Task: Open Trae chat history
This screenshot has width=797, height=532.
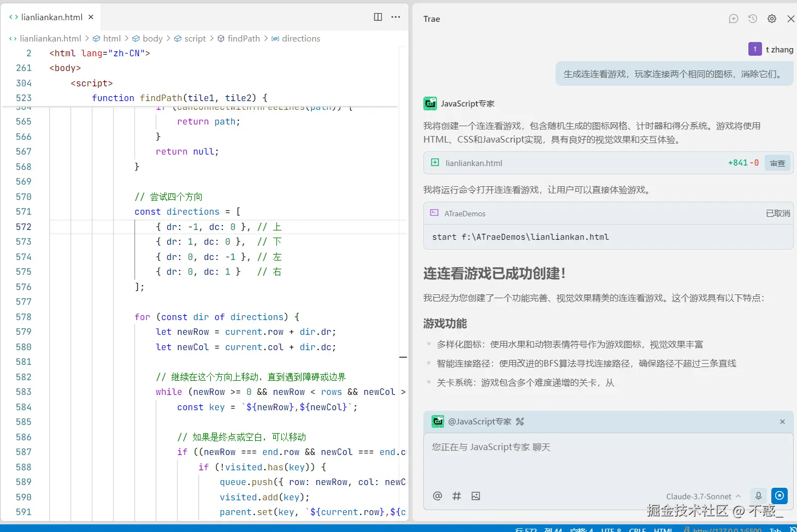Action: (753, 19)
